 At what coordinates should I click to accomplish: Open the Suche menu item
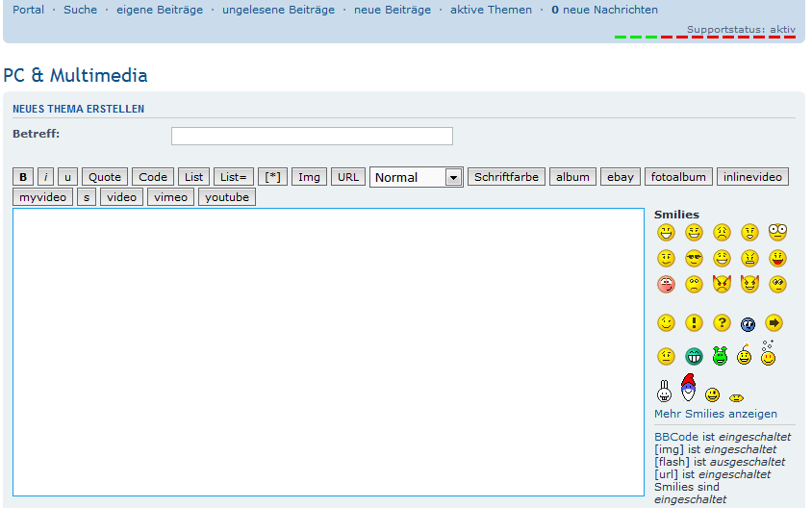pyautogui.click(x=80, y=10)
